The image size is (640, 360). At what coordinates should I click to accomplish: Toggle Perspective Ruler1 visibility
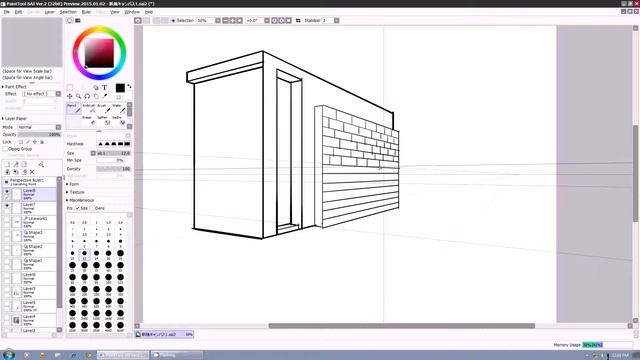[x=7, y=182]
